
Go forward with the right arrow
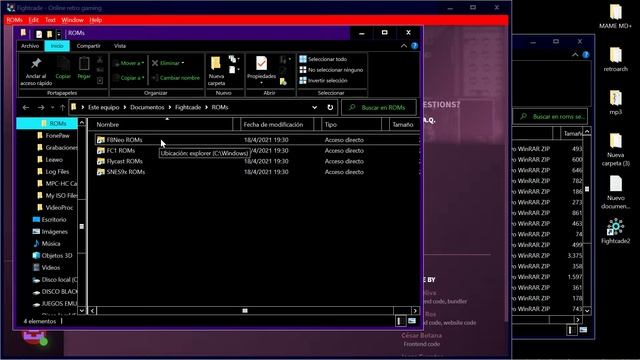point(41,107)
